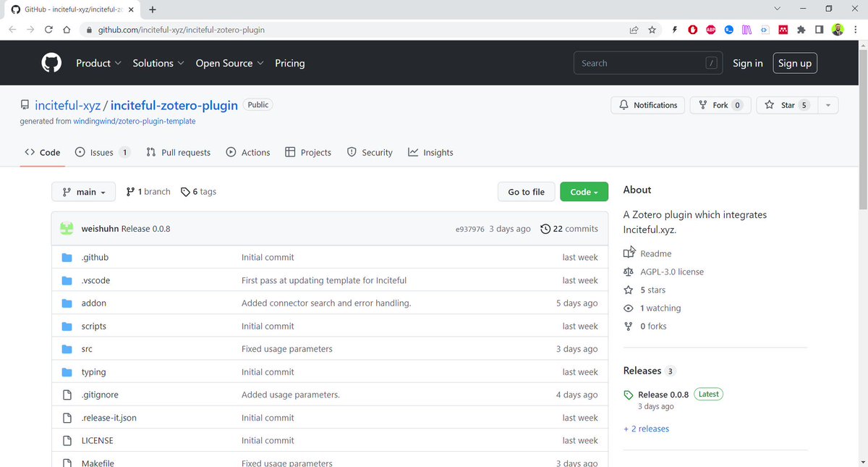
Task: Click the Sign up button
Action: pyautogui.click(x=795, y=63)
